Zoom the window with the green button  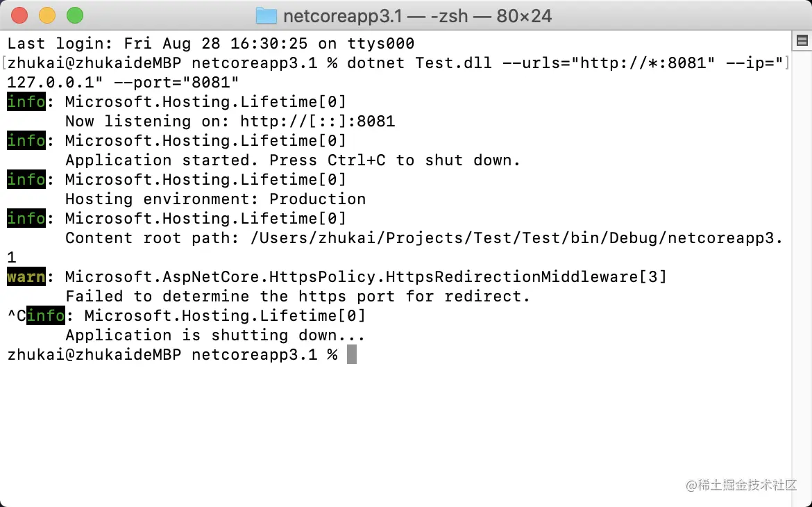point(74,15)
